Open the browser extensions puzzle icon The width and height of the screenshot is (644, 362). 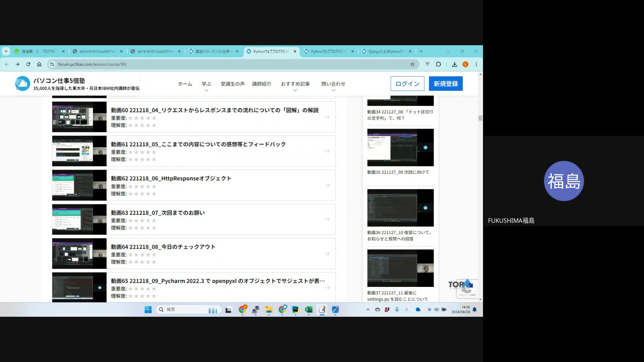point(438,64)
